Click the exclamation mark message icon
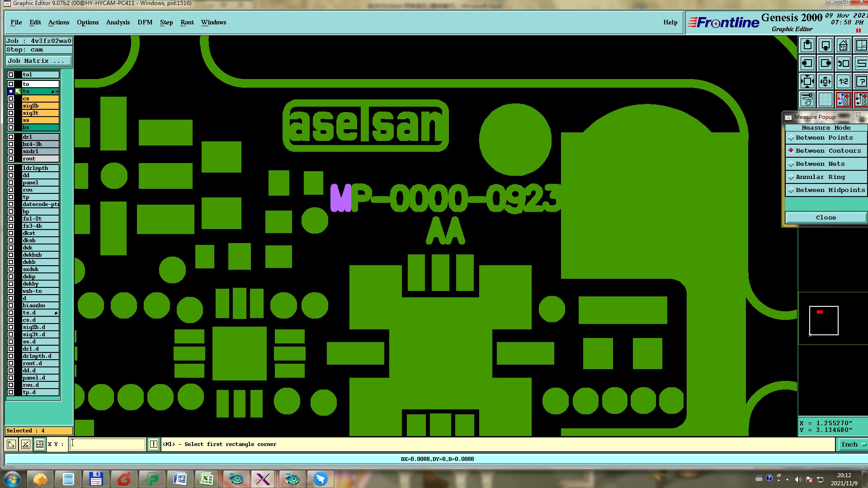This screenshot has width=868, height=488. pos(154,444)
